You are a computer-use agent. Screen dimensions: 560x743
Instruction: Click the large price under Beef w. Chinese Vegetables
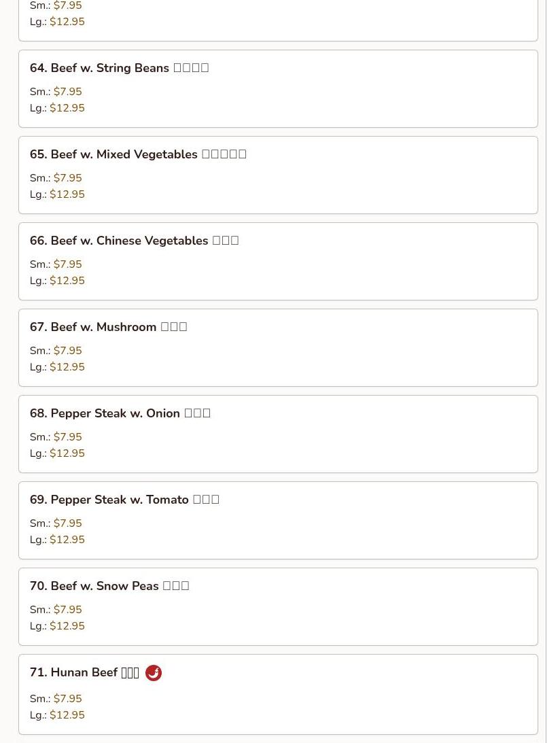67,280
